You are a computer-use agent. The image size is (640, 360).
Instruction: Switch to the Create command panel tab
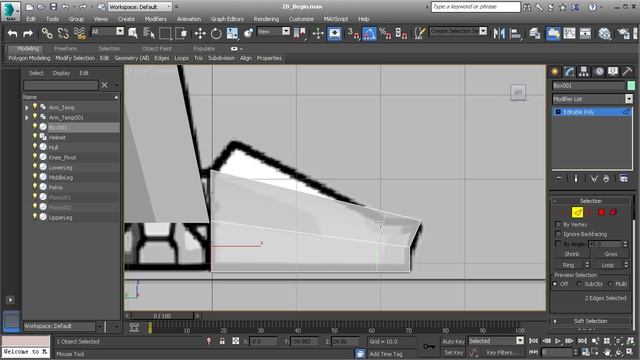(x=555, y=72)
